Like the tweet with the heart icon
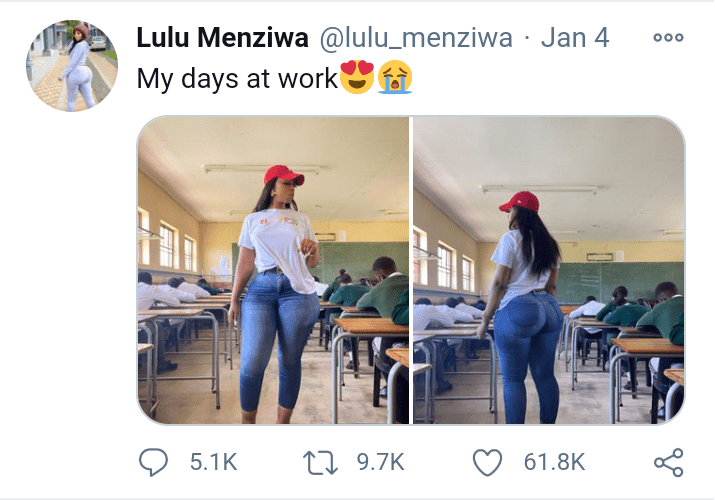This screenshot has width=715, height=500. tap(487, 462)
